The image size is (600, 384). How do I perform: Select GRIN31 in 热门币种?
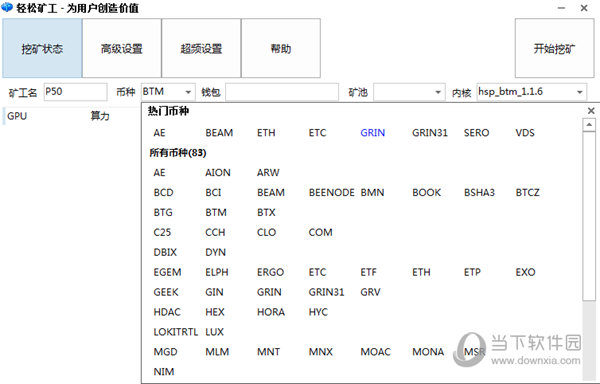pos(430,133)
